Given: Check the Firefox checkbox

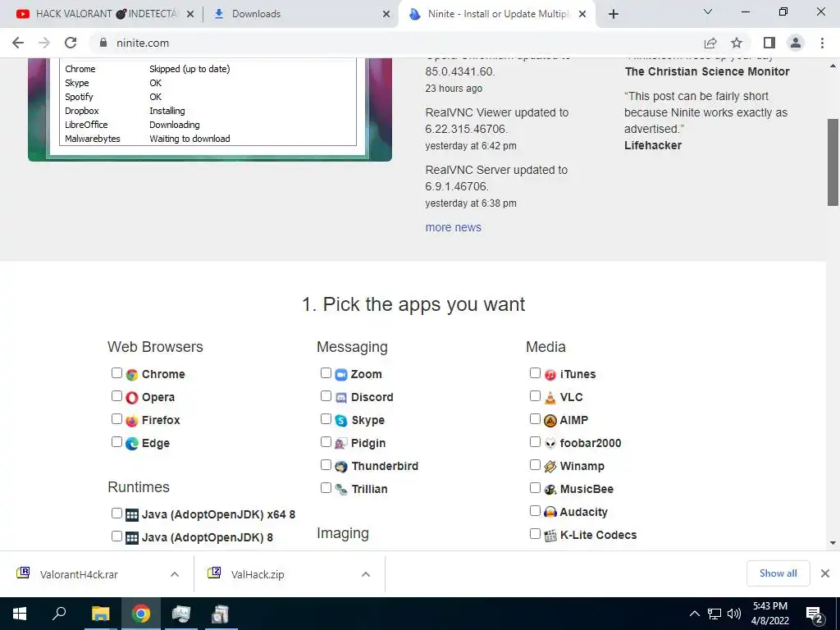Looking at the screenshot, I should [x=116, y=419].
